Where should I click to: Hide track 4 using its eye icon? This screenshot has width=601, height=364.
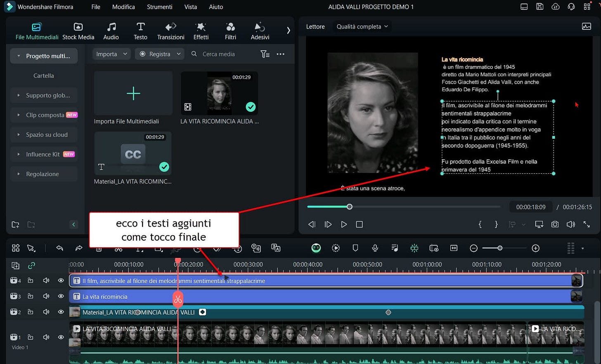(61, 281)
